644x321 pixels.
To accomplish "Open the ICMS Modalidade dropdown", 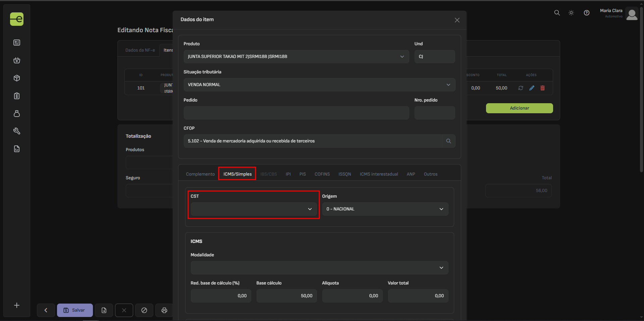I will [319, 268].
